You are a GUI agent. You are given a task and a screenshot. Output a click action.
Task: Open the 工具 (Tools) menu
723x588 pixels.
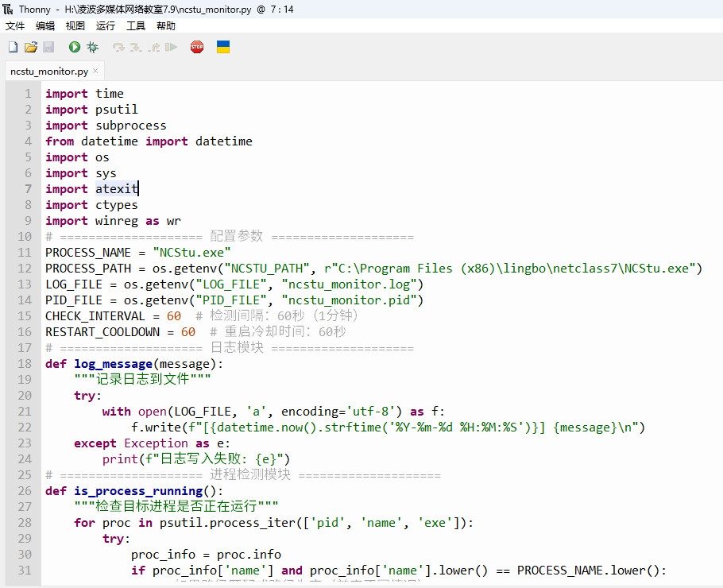[136, 26]
